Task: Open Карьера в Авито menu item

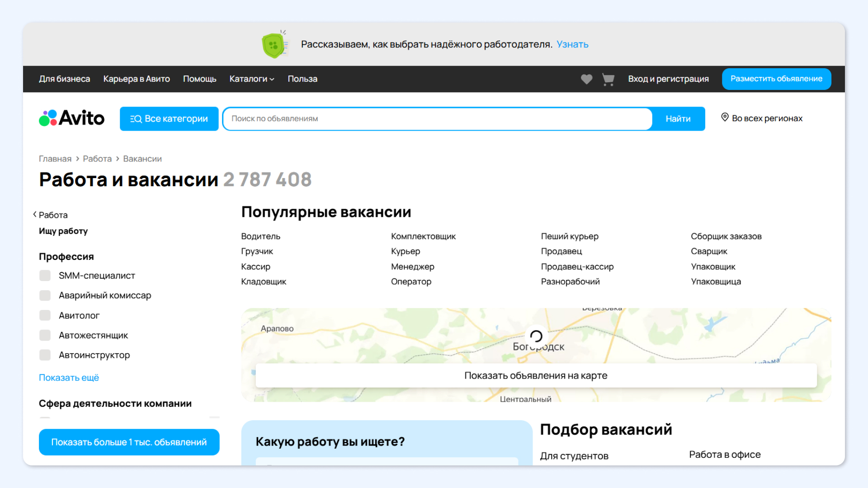Action: click(x=137, y=79)
